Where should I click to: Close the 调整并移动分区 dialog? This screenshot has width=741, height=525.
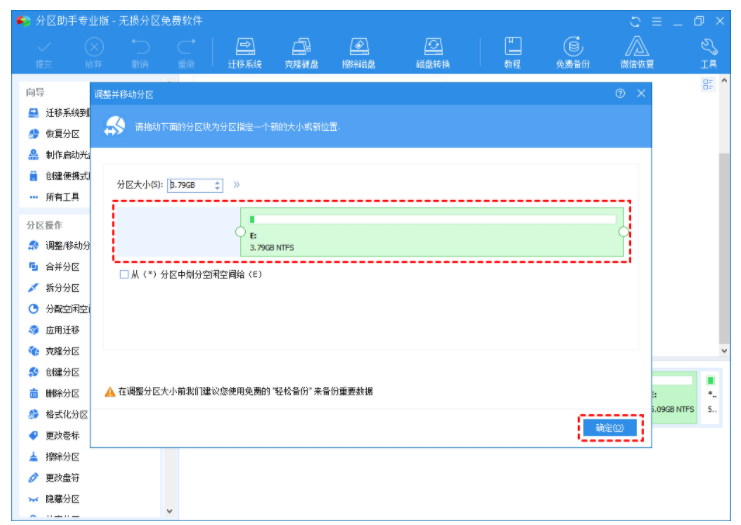point(641,93)
